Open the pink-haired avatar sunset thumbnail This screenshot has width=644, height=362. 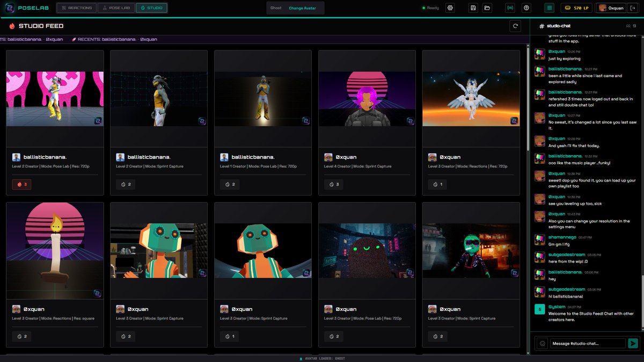pyautogui.click(x=367, y=99)
